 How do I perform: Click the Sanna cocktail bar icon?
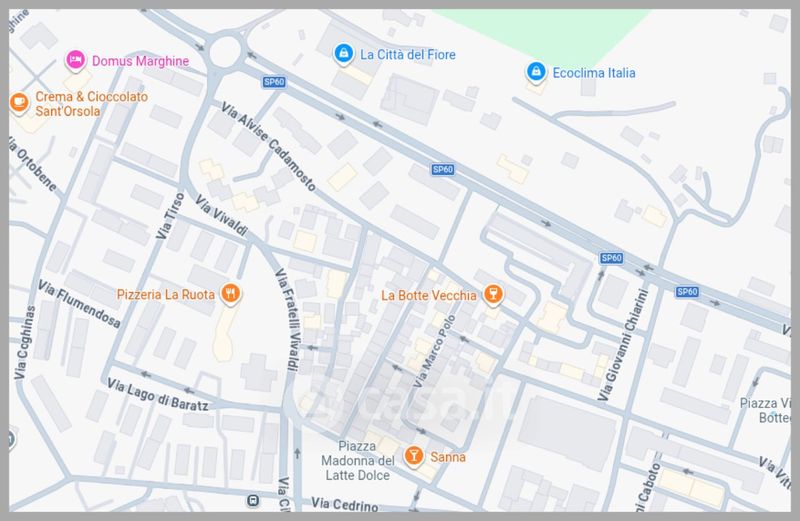point(414,456)
